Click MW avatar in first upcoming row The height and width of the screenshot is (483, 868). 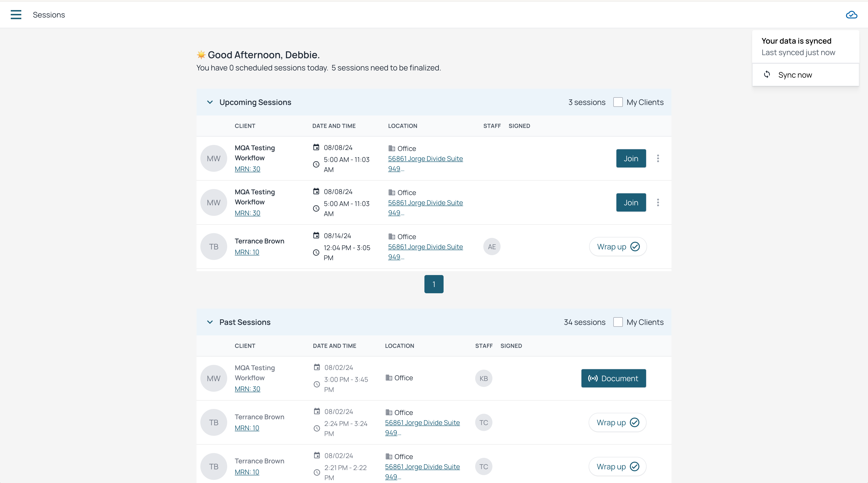214,159
